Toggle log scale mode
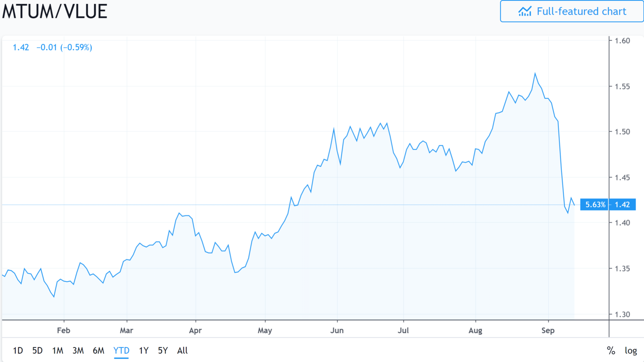 pyautogui.click(x=631, y=350)
